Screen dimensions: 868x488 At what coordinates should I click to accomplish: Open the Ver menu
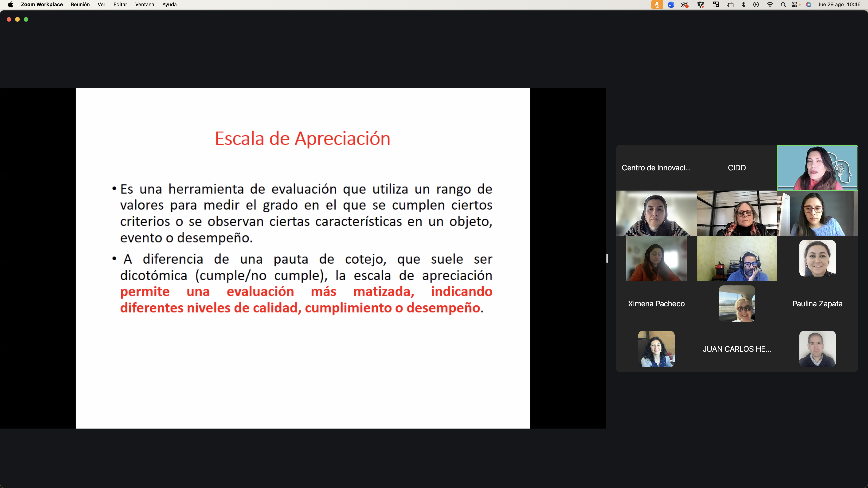click(101, 4)
